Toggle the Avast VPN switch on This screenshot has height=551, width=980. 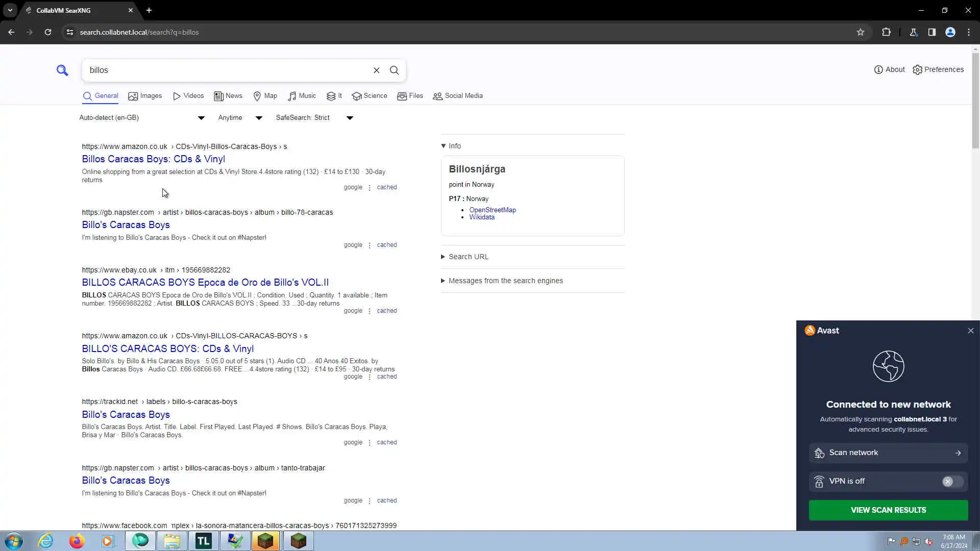pos(952,482)
